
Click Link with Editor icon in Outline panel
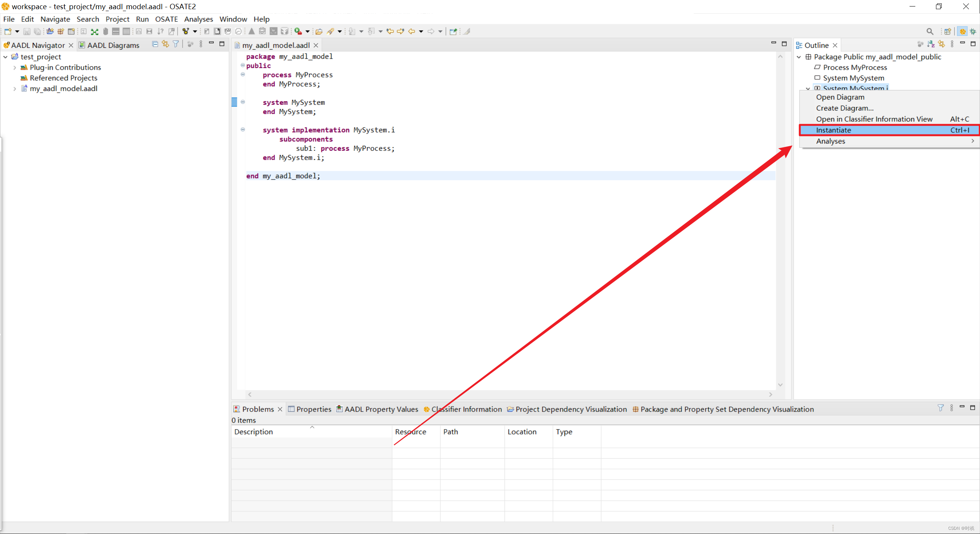[941, 44]
